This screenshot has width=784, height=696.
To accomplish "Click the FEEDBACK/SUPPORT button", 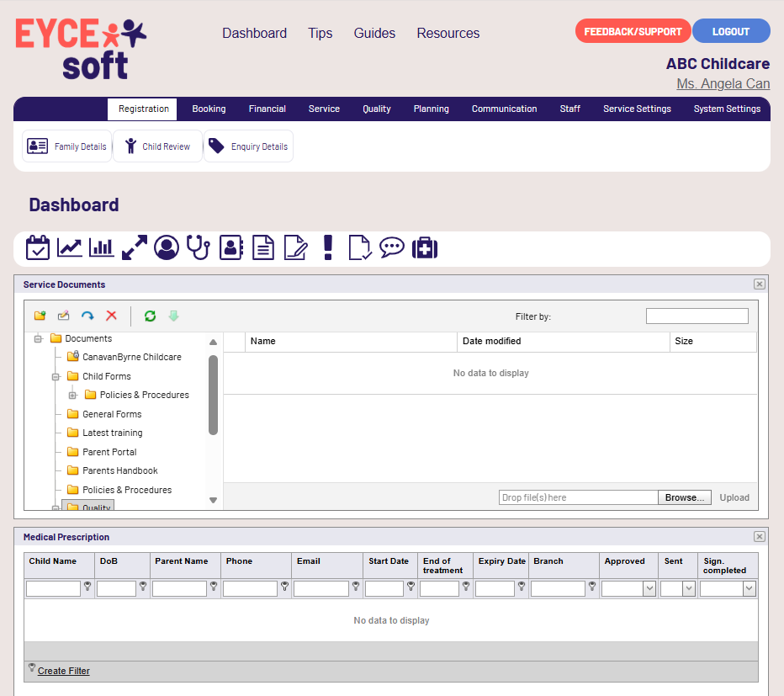I will coord(633,30).
